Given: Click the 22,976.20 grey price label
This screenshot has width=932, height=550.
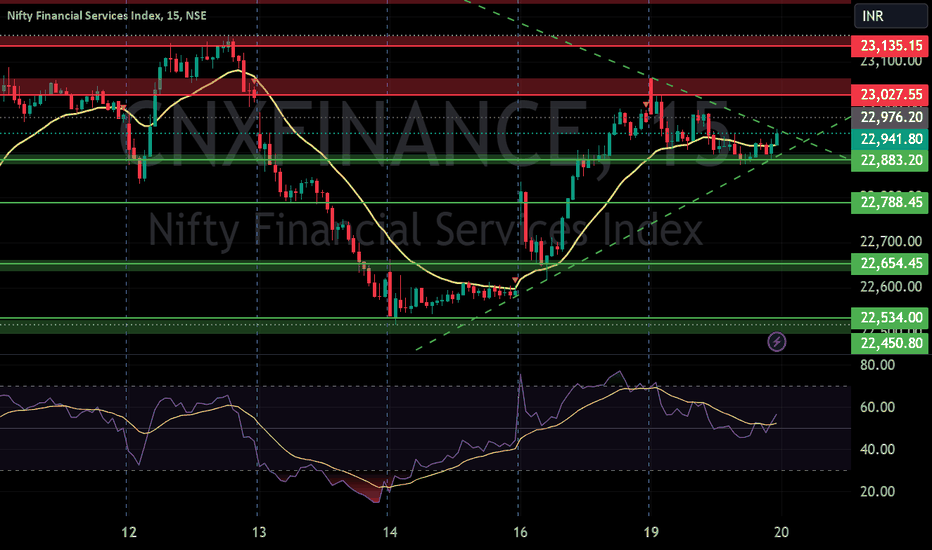Looking at the screenshot, I should 890,117.
